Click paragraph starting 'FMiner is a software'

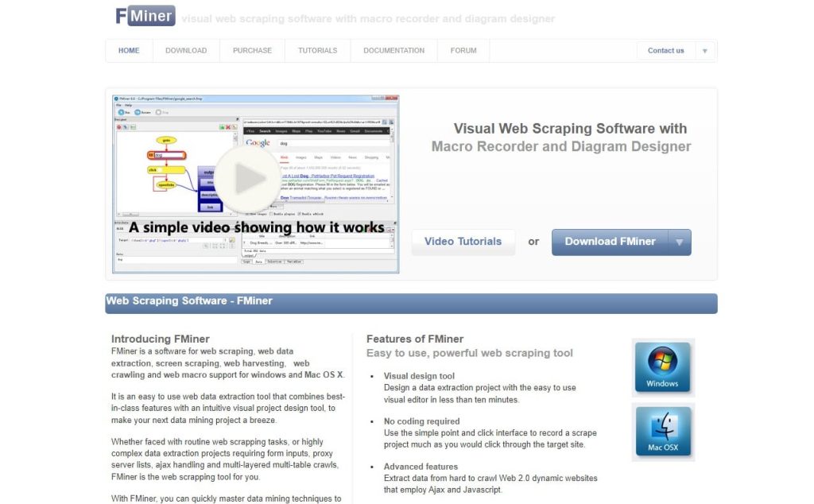pyautogui.click(x=228, y=362)
